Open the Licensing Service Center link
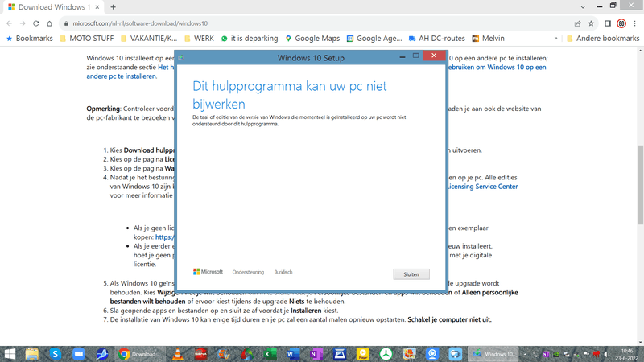This screenshot has width=644, height=362. coord(482,187)
